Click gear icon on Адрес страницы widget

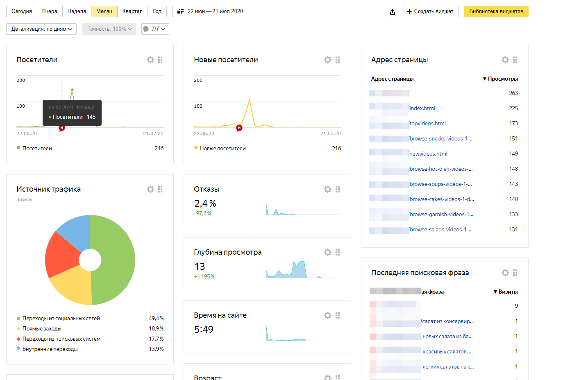click(x=505, y=60)
